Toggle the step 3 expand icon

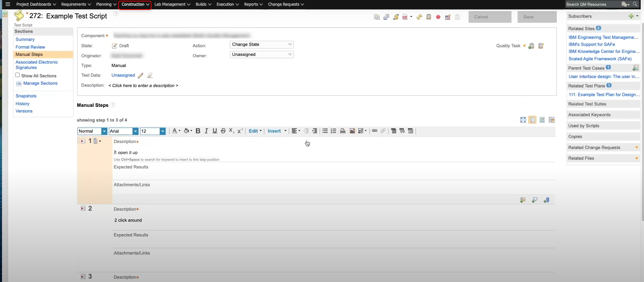point(83,277)
